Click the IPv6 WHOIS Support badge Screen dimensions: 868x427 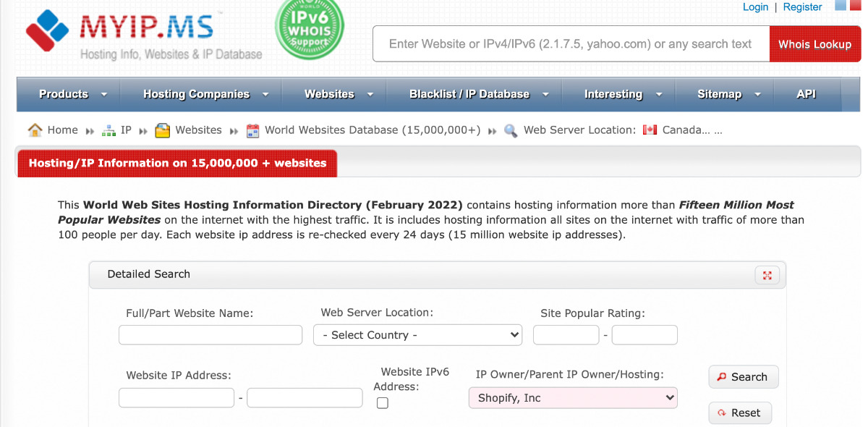310,30
